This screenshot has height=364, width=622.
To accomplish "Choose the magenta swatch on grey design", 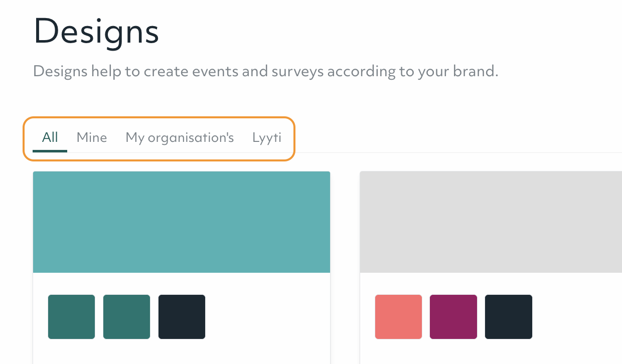I will click(453, 317).
